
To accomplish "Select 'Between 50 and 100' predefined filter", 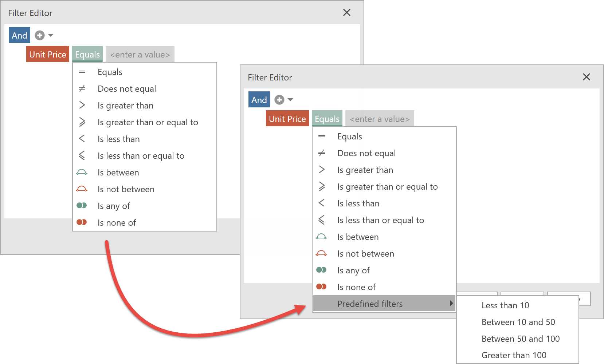I will 520,339.
